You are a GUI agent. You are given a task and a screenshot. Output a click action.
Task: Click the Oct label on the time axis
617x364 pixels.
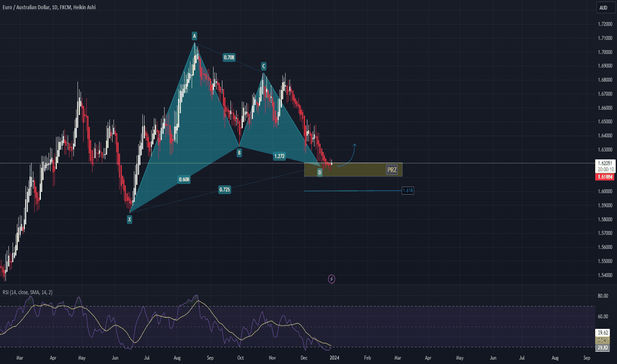click(x=240, y=357)
